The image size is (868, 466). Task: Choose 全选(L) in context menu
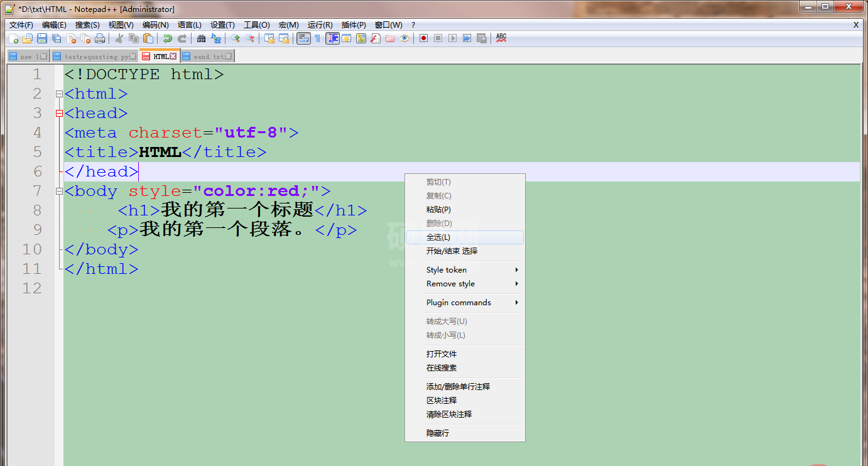tap(465, 237)
